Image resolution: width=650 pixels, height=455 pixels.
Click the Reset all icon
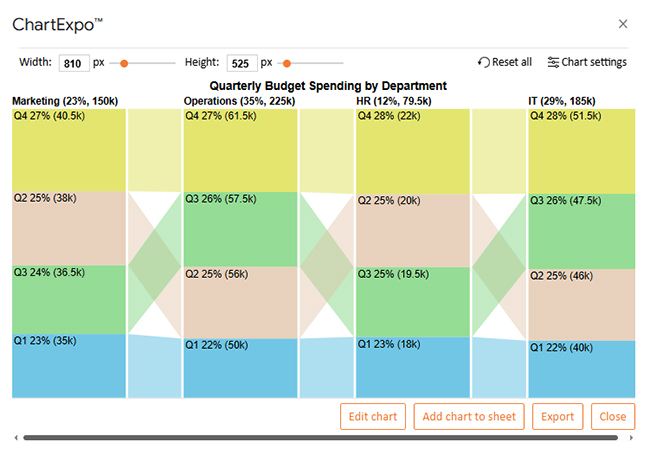tap(484, 62)
